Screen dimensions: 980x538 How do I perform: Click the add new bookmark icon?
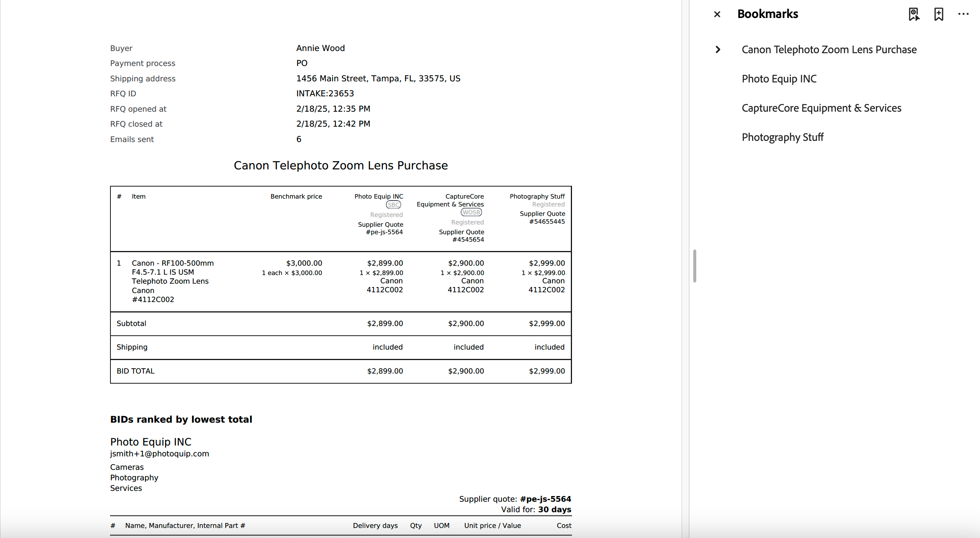(x=938, y=14)
